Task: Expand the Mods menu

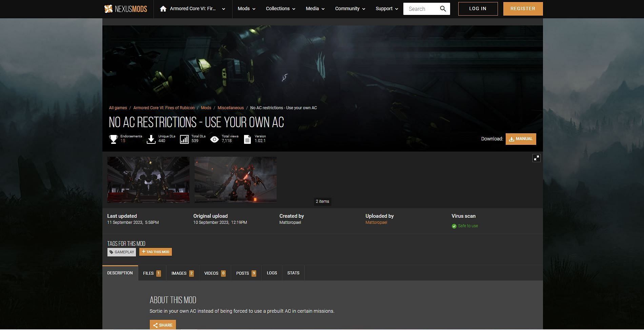Action: (x=246, y=9)
